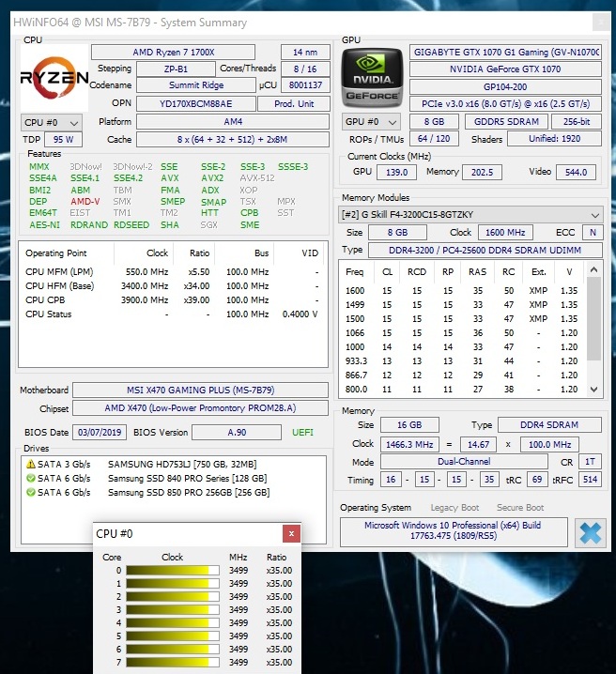Click the CPU MFM (LPM) operating point row
616x674 pixels.
pos(173,272)
